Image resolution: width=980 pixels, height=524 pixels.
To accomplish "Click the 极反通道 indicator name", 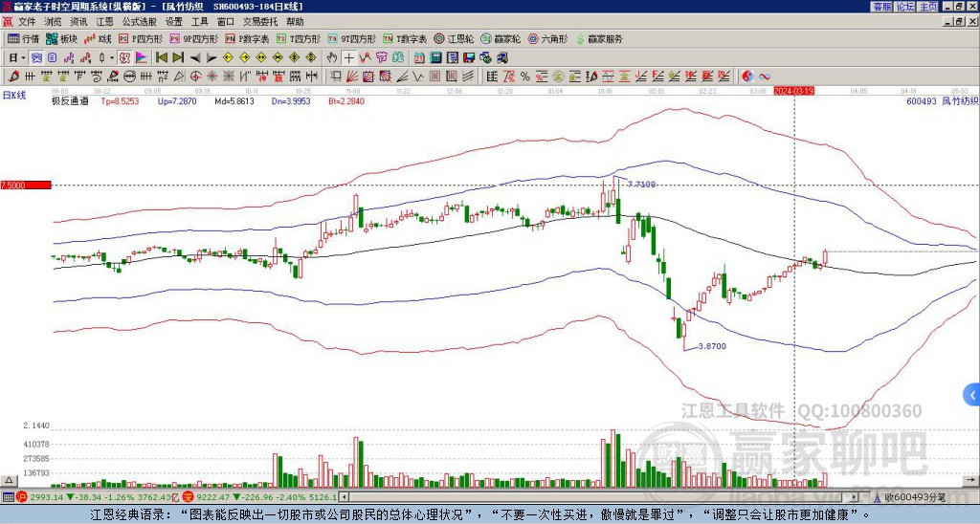I will (70, 100).
